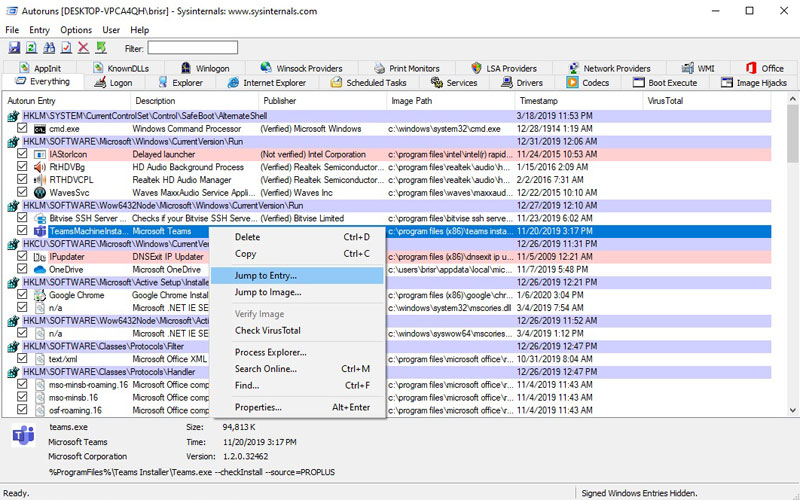Click the IPupdater entry icon
800x500 pixels.
click(x=40, y=257)
